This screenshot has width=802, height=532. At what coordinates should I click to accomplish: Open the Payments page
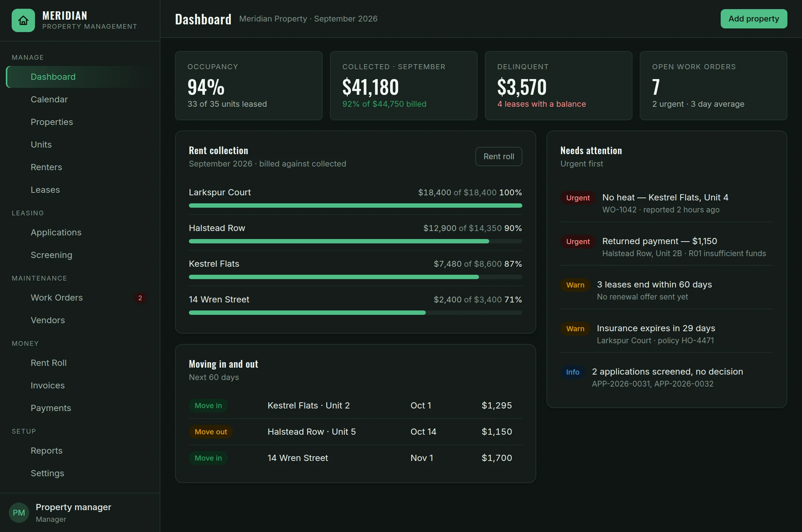pos(80,408)
